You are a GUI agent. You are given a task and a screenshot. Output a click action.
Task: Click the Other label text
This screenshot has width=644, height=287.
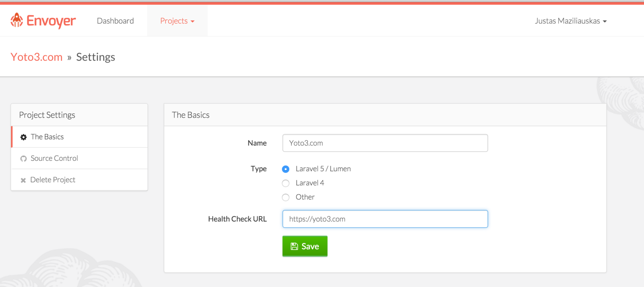pos(305,197)
